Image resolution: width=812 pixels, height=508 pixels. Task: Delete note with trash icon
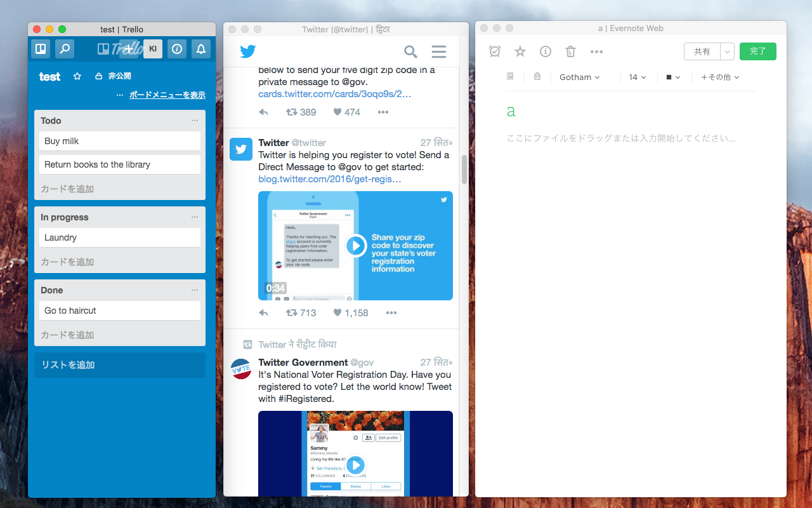[571, 51]
